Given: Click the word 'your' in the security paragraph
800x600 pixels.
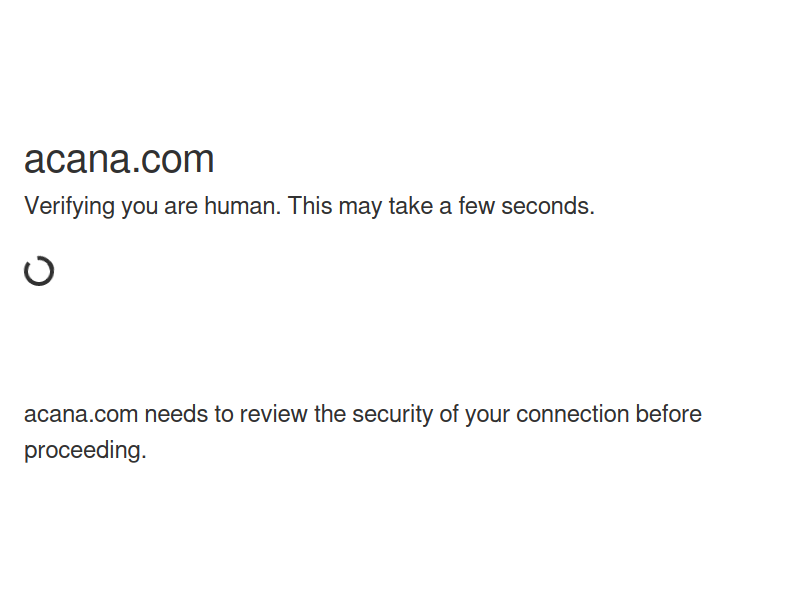Looking at the screenshot, I should pos(487,415).
